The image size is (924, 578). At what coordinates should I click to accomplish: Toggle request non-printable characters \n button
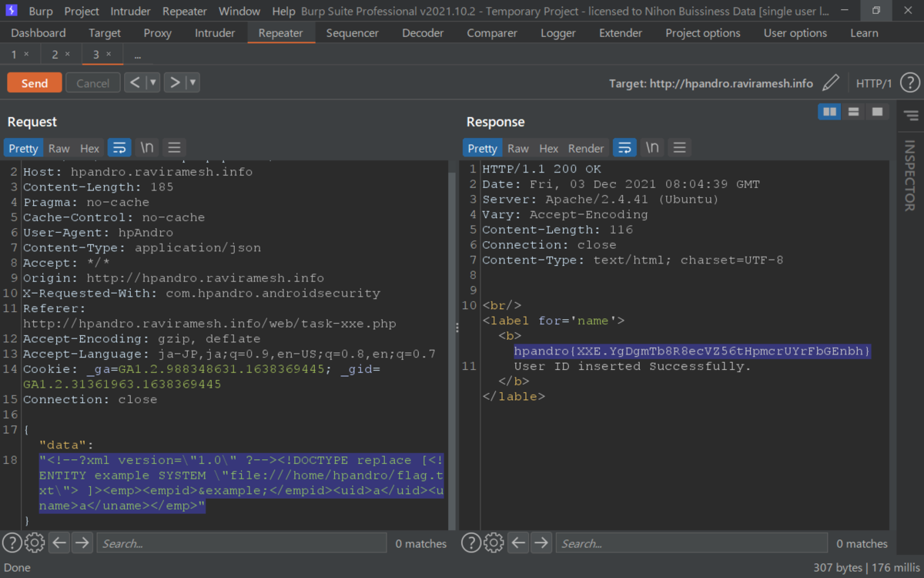(146, 148)
